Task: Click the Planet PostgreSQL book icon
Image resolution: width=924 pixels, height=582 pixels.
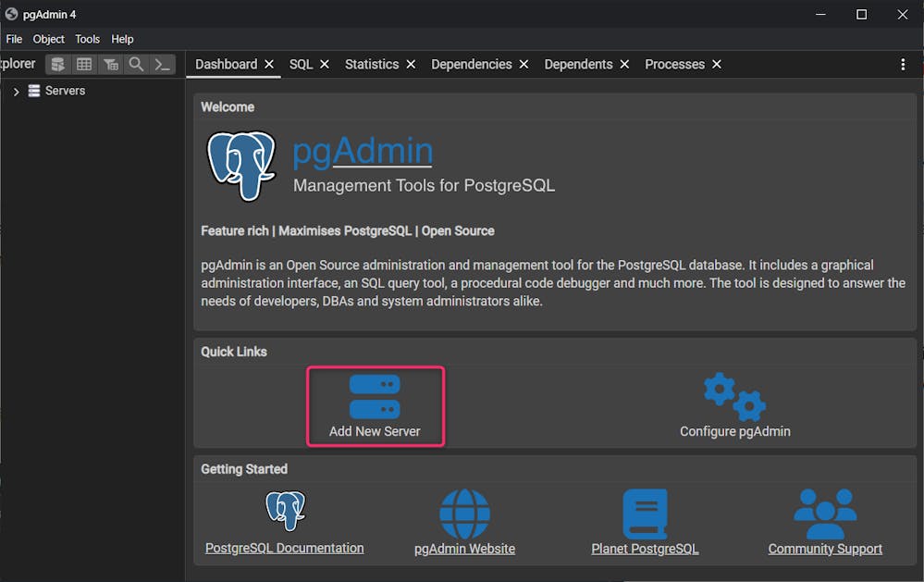Action: click(x=646, y=514)
